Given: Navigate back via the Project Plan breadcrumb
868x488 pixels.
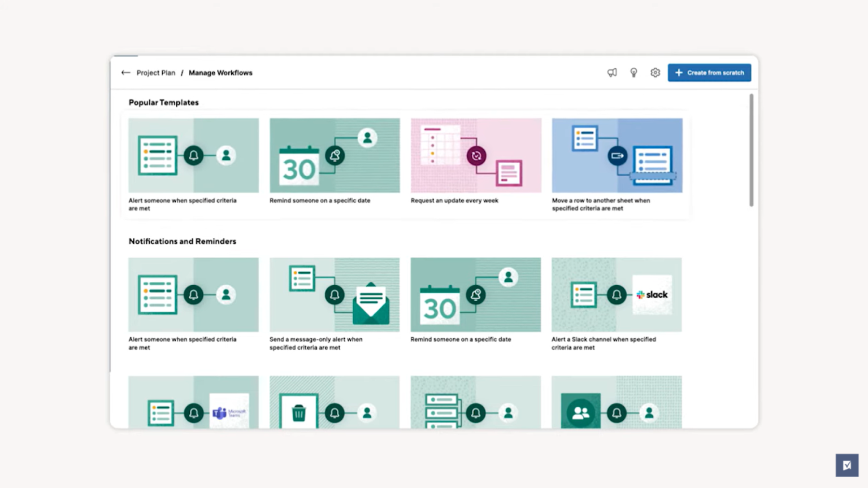Looking at the screenshot, I should (156, 72).
